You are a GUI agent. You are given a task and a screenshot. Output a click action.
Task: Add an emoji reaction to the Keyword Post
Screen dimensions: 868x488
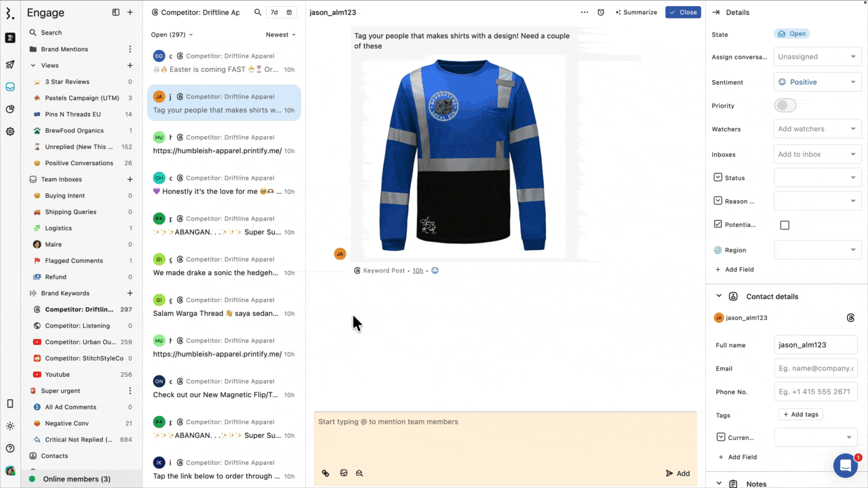[435, 270]
